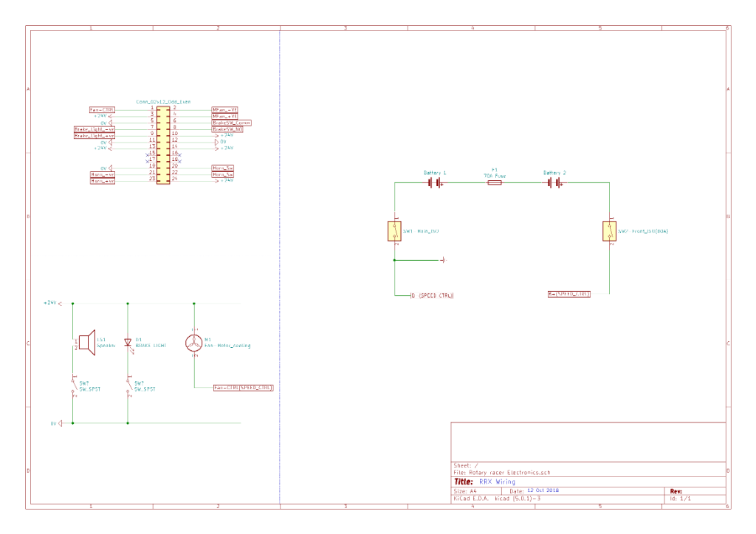Select the SW1 Main_ISO isolator switch
This screenshot has width=756, height=534.
(394, 231)
